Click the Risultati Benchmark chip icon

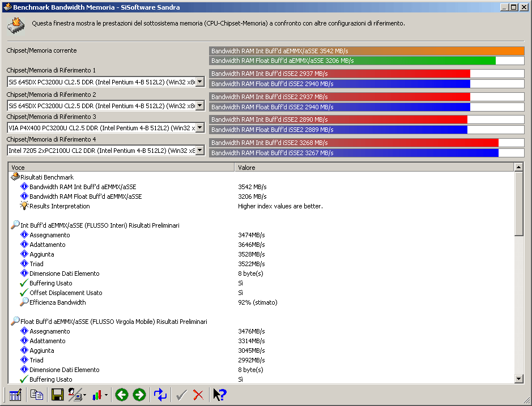pos(15,177)
